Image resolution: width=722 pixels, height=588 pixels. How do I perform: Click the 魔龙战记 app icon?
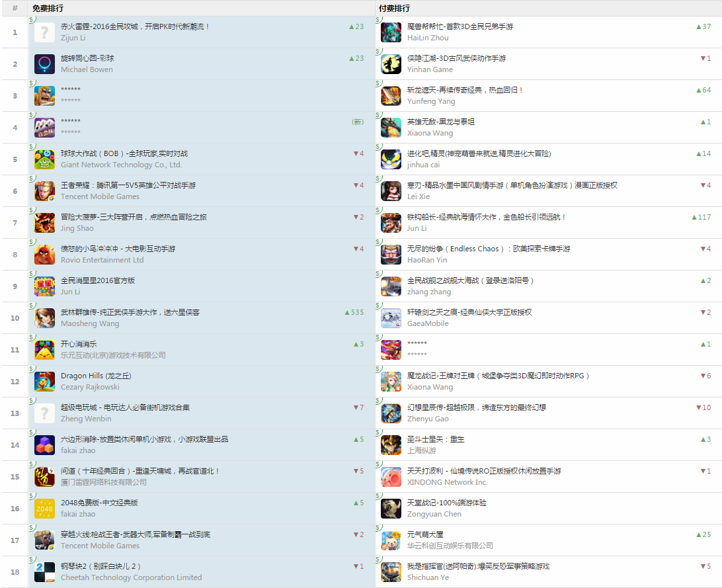pos(391,382)
